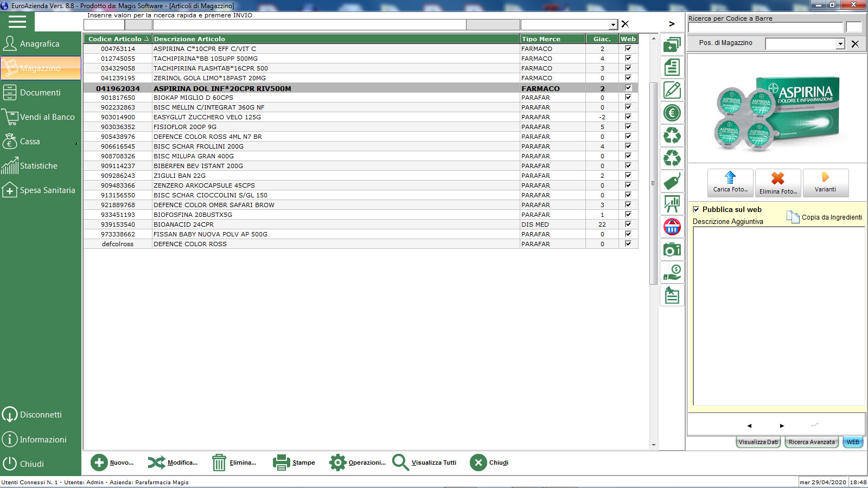Click Copia da Ingredienti
868x488 pixels.
click(825, 217)
